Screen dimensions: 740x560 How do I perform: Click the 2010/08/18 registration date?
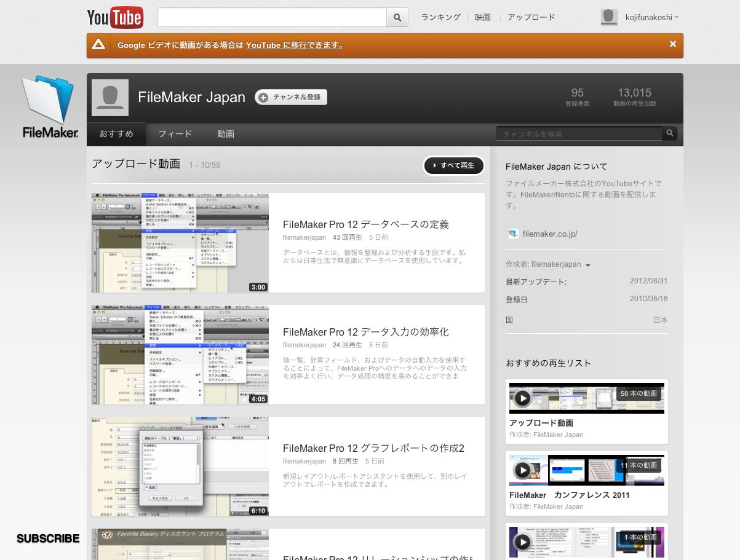pyautogui.click(x=648, y=299)
